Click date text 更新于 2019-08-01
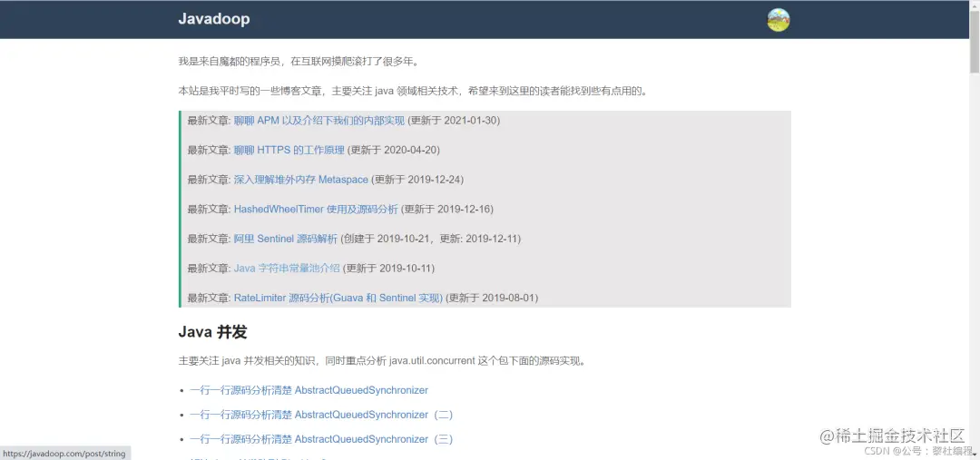 pos(492,299)
